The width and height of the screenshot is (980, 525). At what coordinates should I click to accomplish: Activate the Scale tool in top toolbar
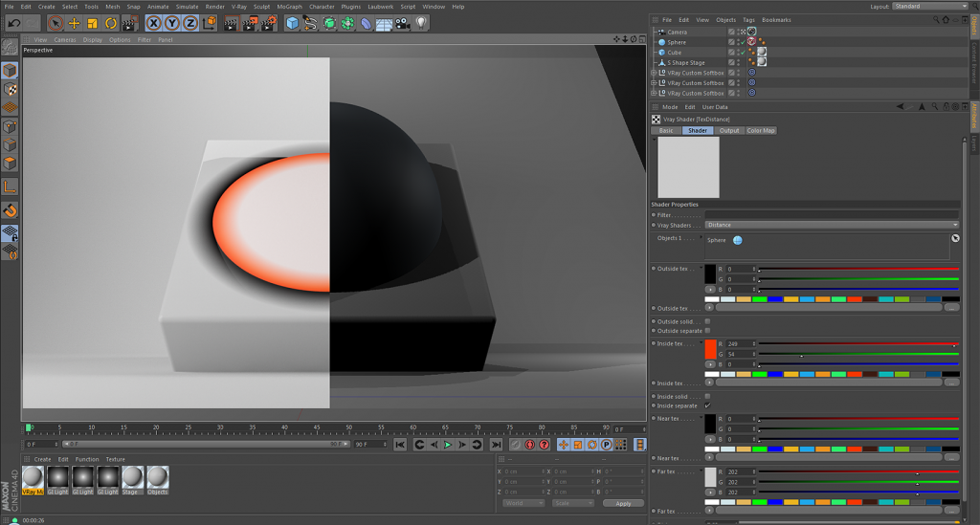tap(93, 24)
